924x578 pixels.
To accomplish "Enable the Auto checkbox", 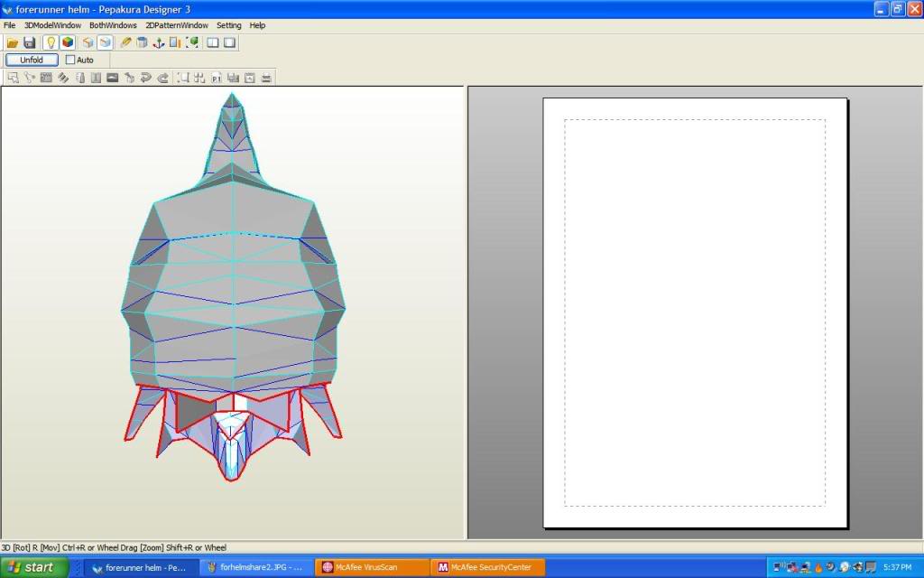I will click(70, 60).
